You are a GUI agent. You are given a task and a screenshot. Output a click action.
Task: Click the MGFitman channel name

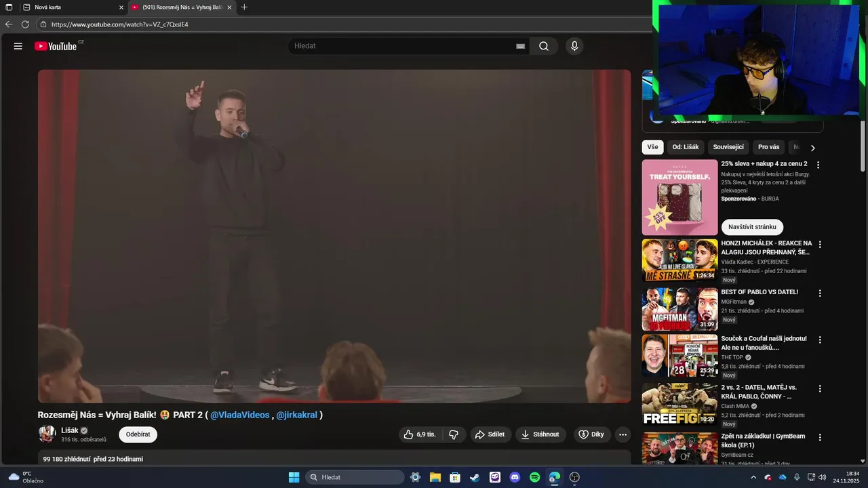coord(734,302)
